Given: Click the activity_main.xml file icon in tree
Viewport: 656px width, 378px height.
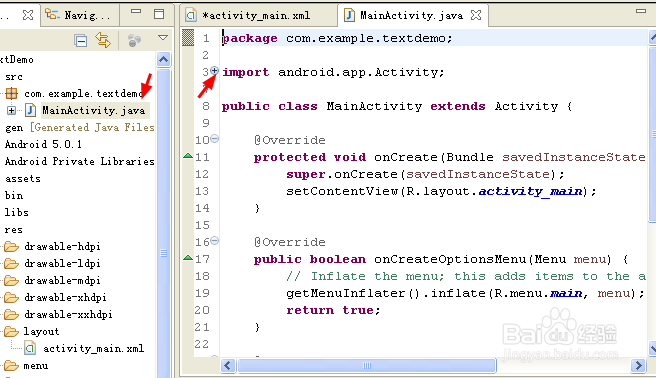Looking at the screenshot, I should (x=30, y=348).
